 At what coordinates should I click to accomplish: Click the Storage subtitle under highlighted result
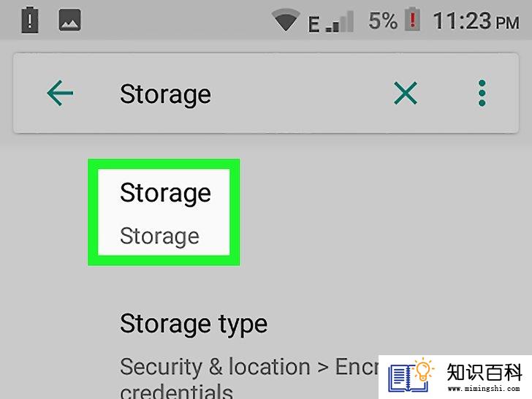(x=159, y=236)
